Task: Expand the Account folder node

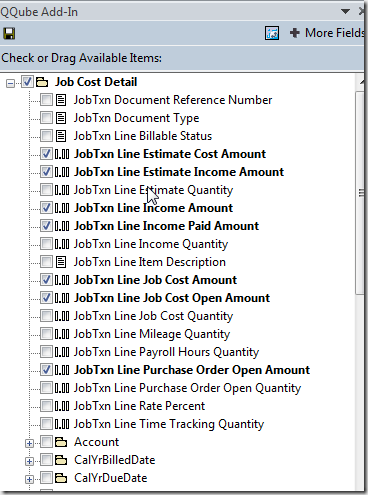Action: click(x=29, y=443)
